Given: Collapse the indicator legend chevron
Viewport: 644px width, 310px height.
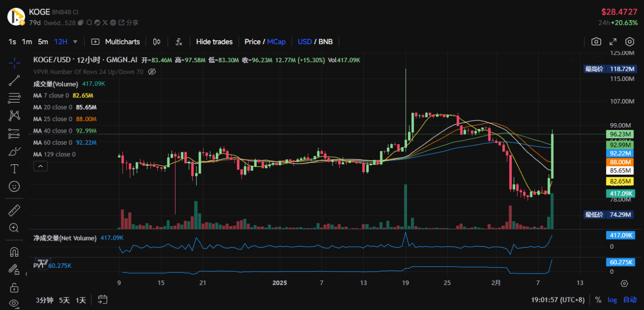Looking at the screenshot, I should [41, 166].
